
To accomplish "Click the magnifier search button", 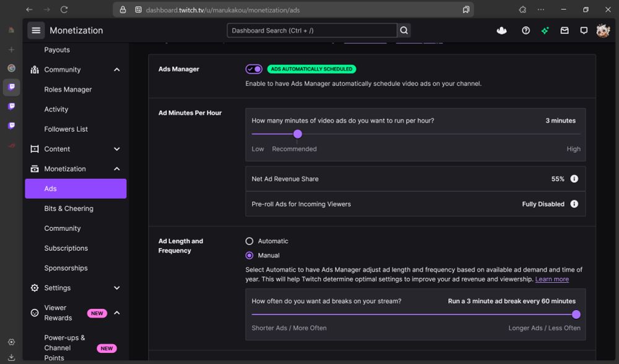I will [404, 30].
